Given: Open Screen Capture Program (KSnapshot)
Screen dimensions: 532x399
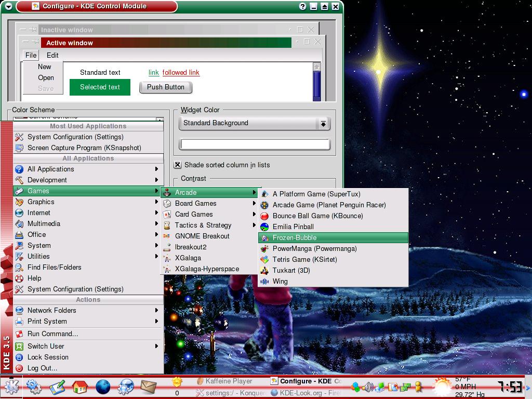Looking at the screenshot, I should pyautogui.click(x=87, y=148).
